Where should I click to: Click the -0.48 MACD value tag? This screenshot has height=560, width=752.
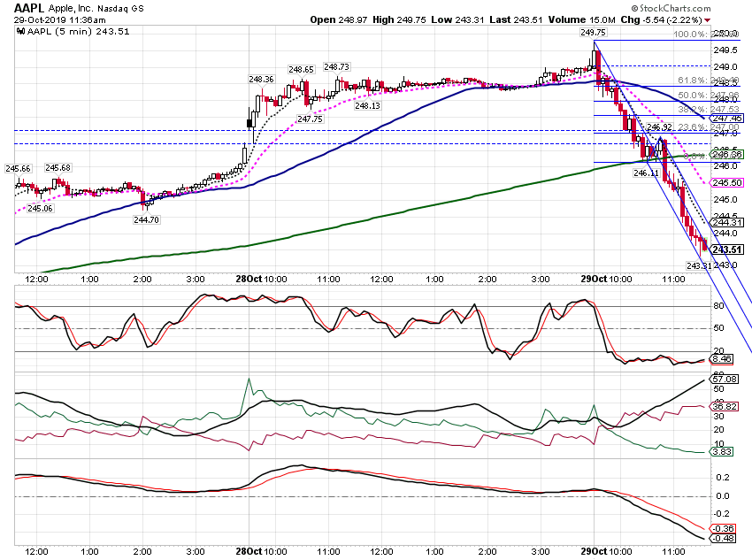coord(723,539)
